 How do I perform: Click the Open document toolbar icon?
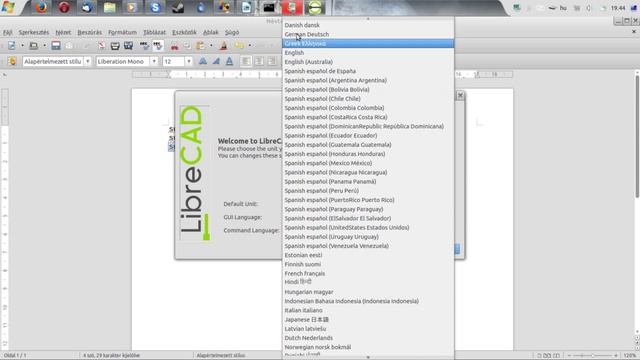pyautogui.click(x=33, y=46)
